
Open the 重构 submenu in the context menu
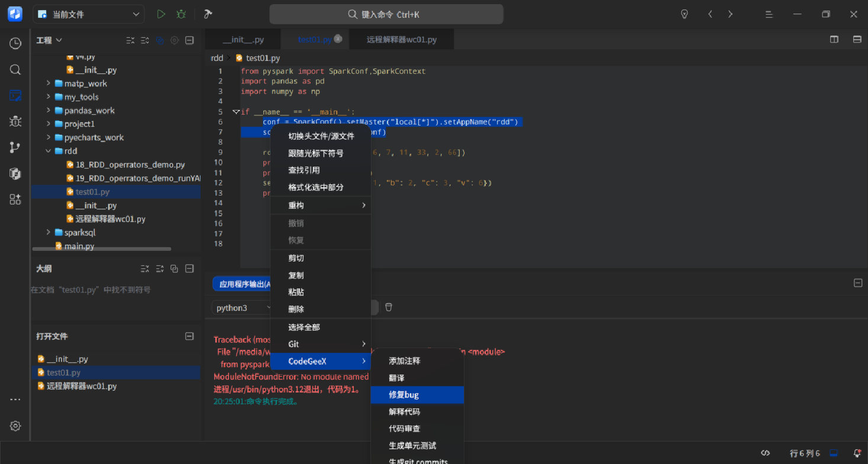click(x=321, y=205)
